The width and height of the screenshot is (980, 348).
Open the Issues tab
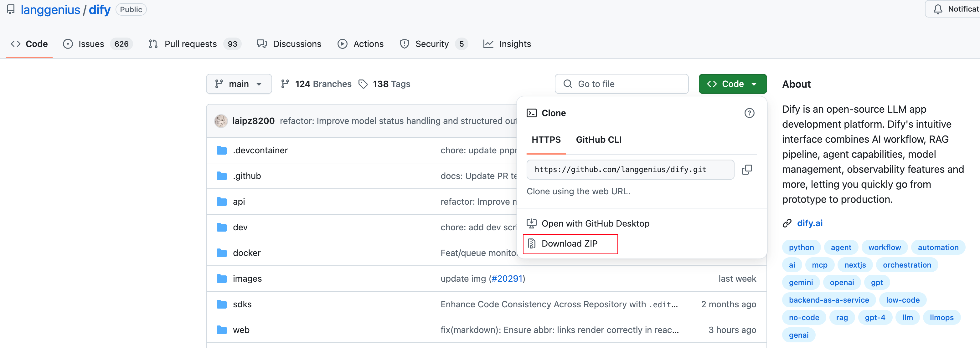tap(98, 44)
